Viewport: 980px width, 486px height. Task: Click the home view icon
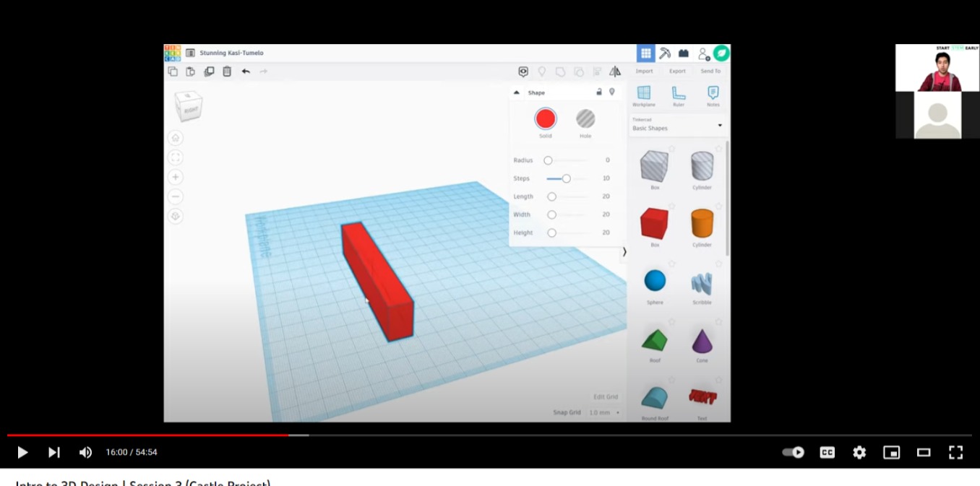[x=176, y=138]
